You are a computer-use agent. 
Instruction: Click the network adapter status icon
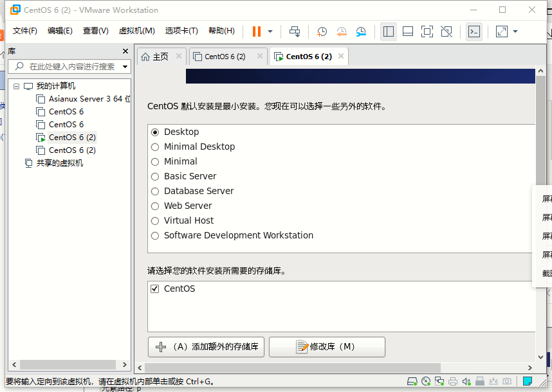439,381
